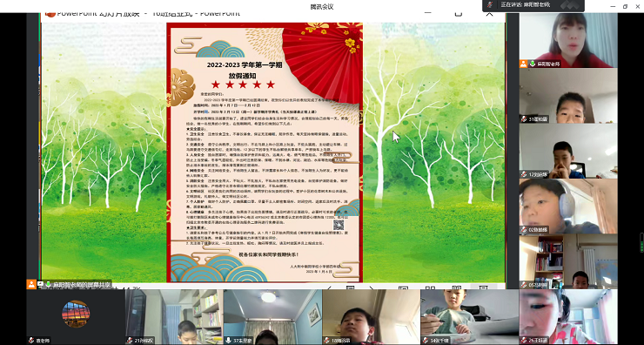644x345 pixels.
Task: Click participant 34's name label
Action: [x=439, y=341]
